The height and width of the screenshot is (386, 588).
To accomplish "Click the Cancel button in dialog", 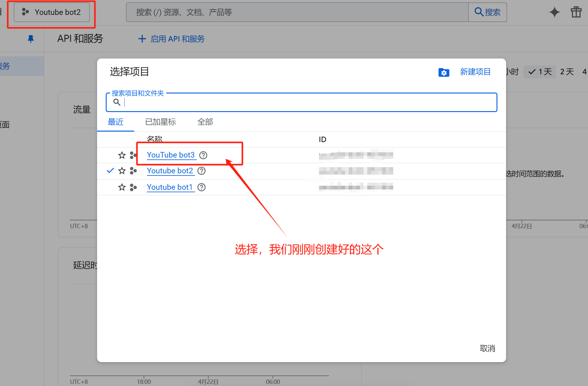I will point(488,349).
